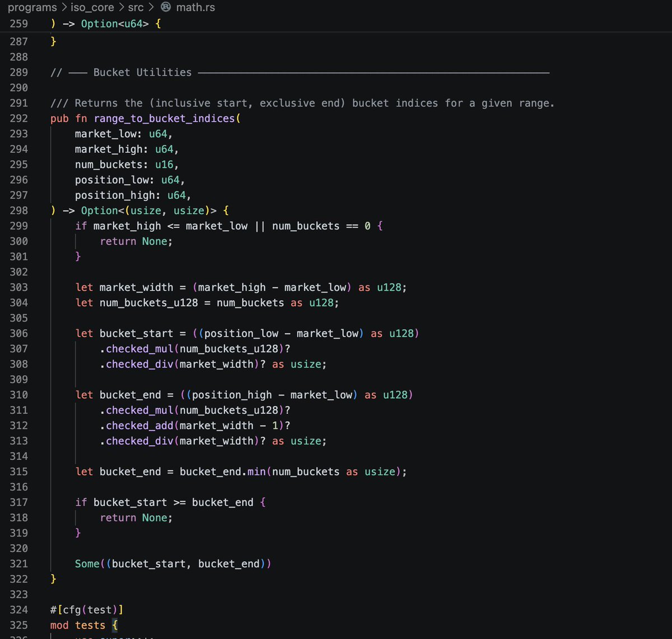Screen dimensions: 672x639
Task: Click the 'mod tests' declaration
Action: click(x=78, y=626)
